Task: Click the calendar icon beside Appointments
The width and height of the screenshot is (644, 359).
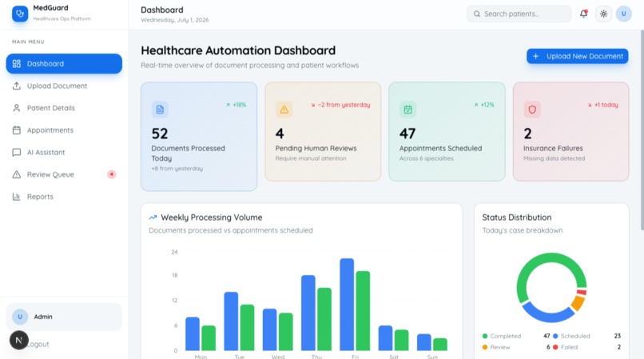Action: pyautogui.click(x=17, y=130)
